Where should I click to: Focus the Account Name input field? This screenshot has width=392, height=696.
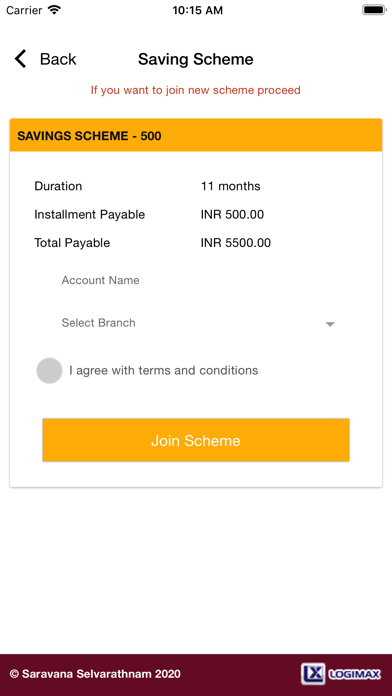tap(198, 281)
